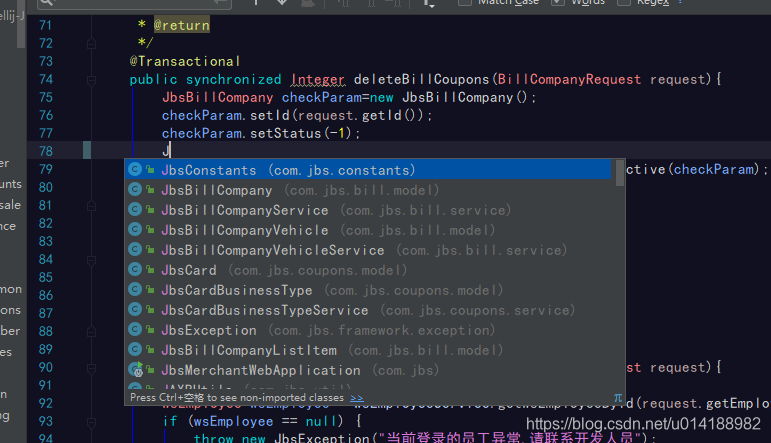This screenshot has height=443, width=771.
Task: Click the @Transactional annotation
Action: point(184,61)
